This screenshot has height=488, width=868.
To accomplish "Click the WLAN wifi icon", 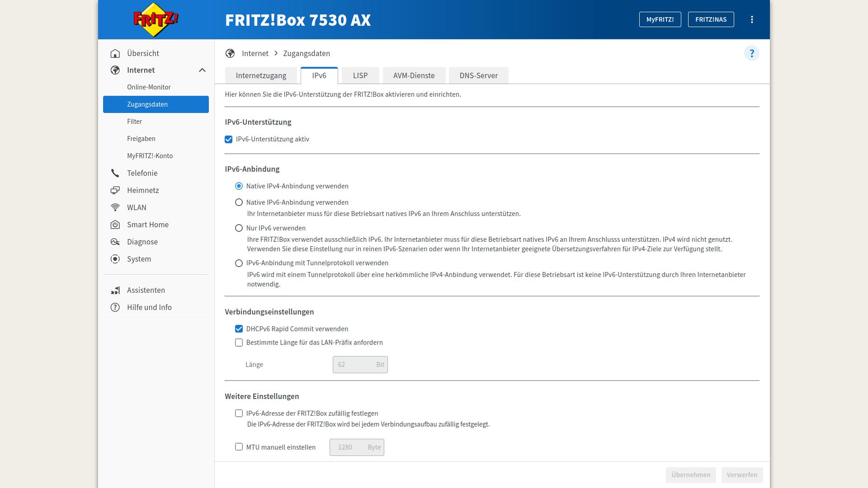I will [x=115, y=207].
